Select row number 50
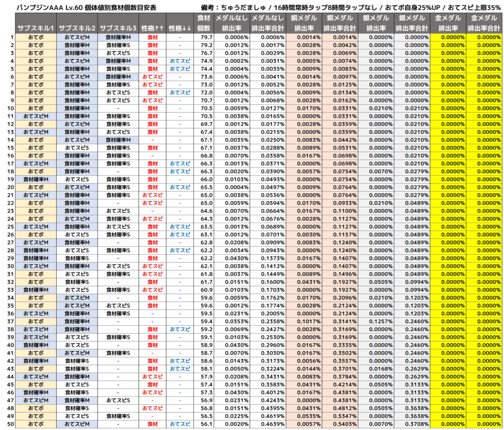Screen dimensions: 504x430 (x=11, y=424)
